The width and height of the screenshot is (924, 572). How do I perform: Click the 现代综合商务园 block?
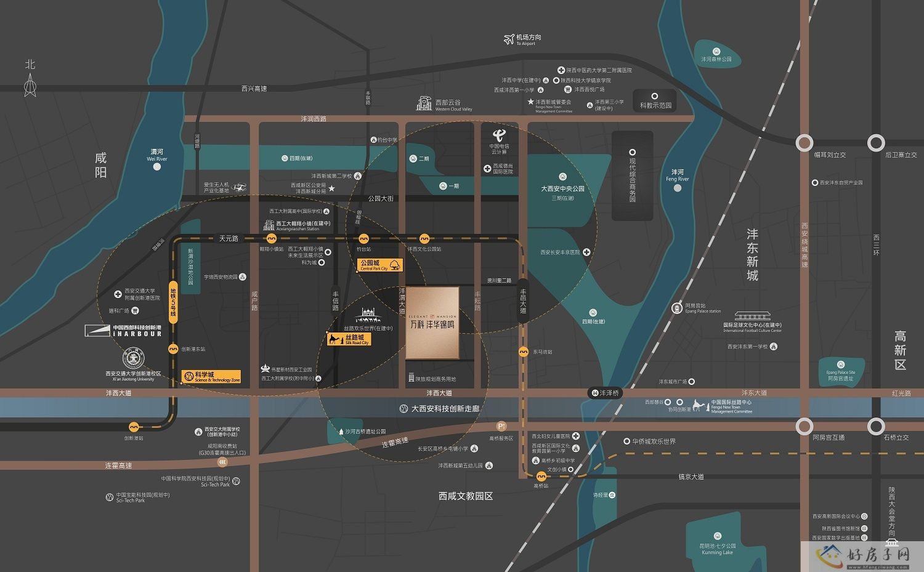[x=632, y=176]
